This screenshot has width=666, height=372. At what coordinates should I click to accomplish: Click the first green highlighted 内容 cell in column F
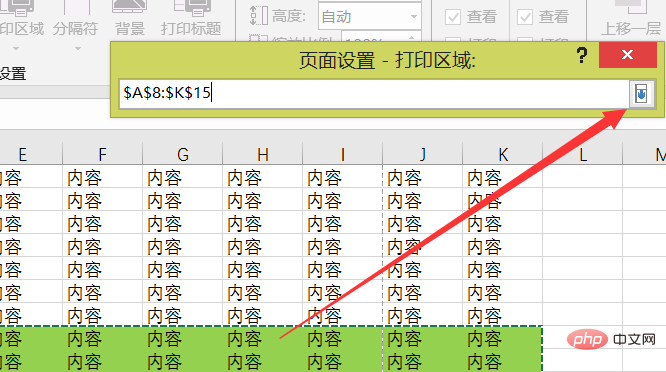pyautogui.click(x=102, y=338)
